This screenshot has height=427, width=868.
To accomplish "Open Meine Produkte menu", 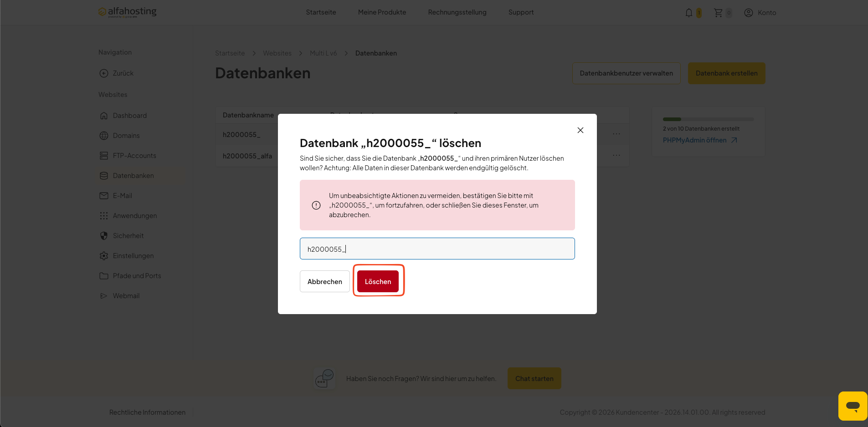I will pyautogui.click(x=382, y=12).
